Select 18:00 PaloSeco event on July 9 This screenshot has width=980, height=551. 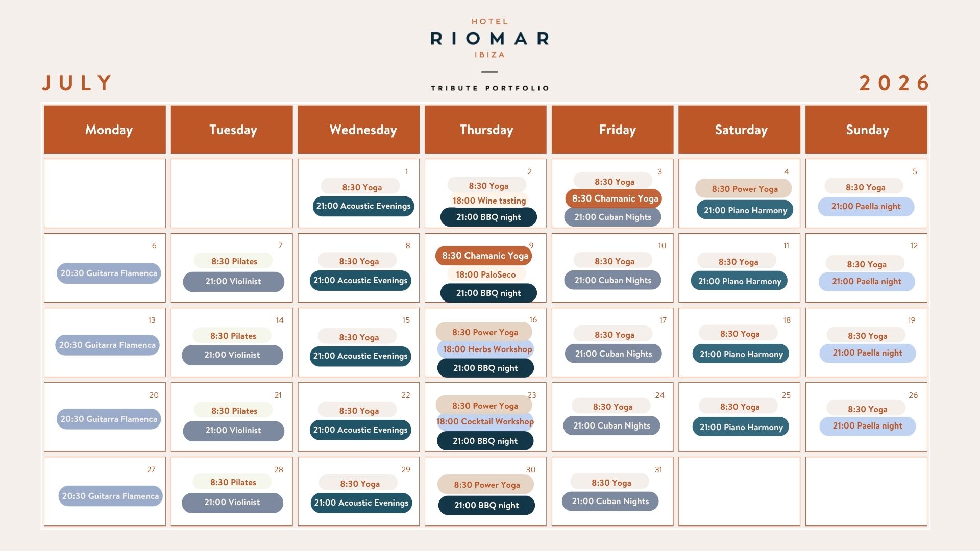(x=486, y=274)
